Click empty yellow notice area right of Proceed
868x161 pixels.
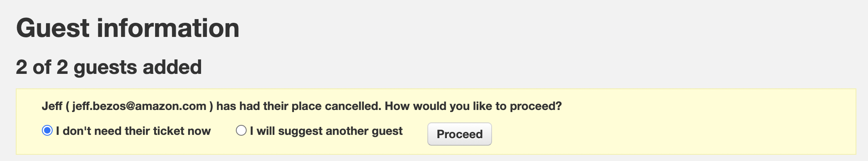(x=672, y=134)
